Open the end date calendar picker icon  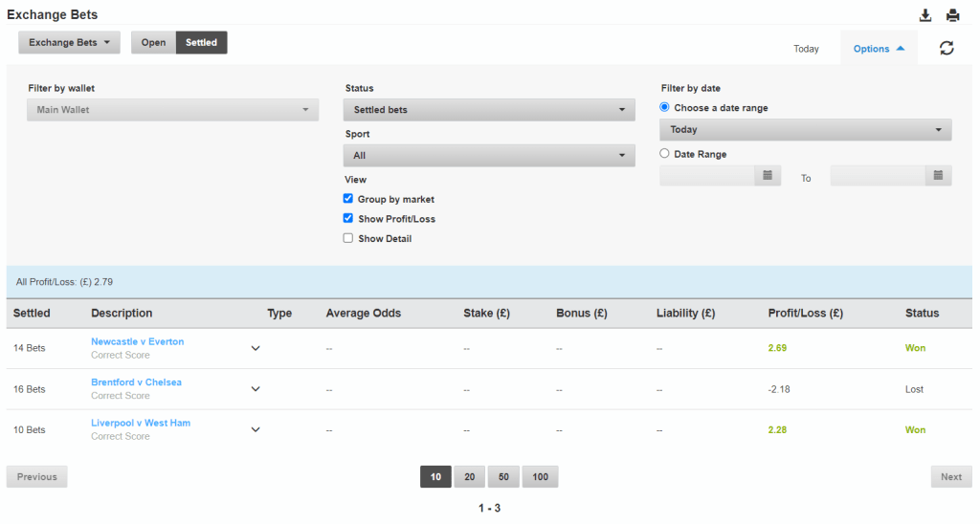point(938,176)
